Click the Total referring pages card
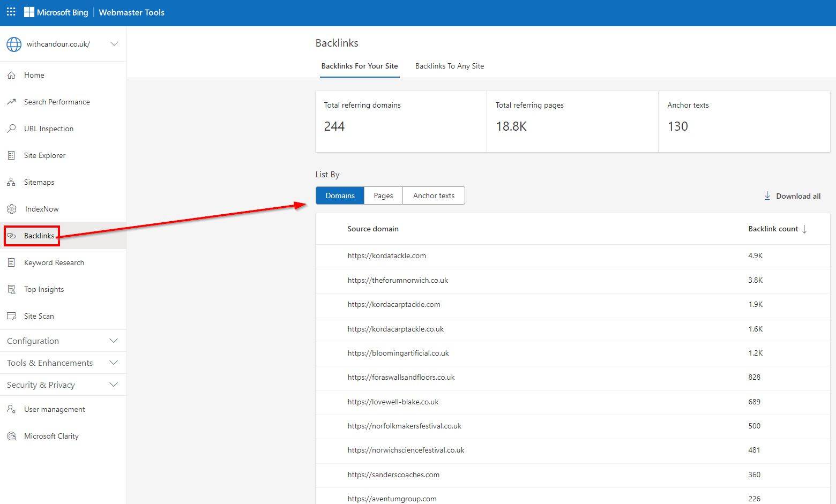Image resolution: width=836 pixels, height=504 pixels. tap(572, 122)
